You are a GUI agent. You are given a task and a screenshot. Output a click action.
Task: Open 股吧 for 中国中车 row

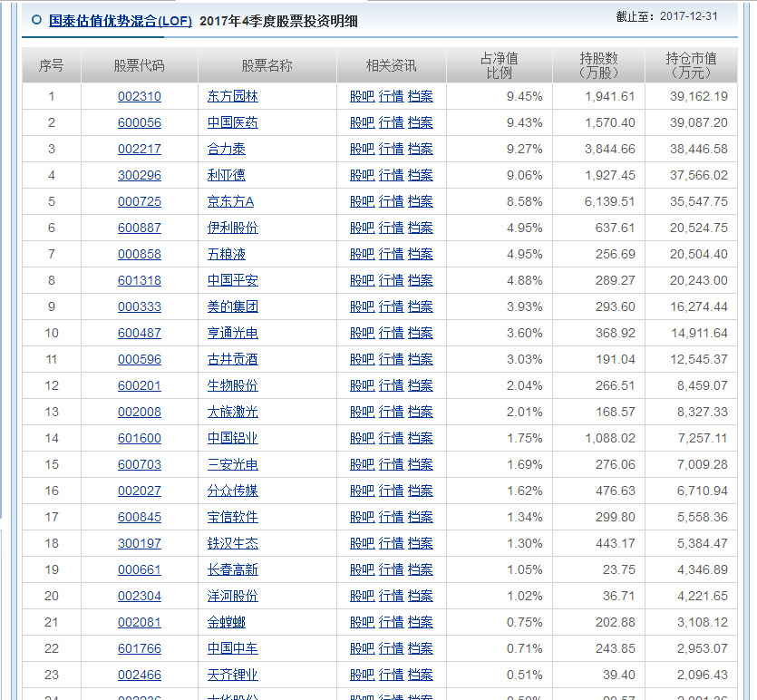[x=362, y=649]
